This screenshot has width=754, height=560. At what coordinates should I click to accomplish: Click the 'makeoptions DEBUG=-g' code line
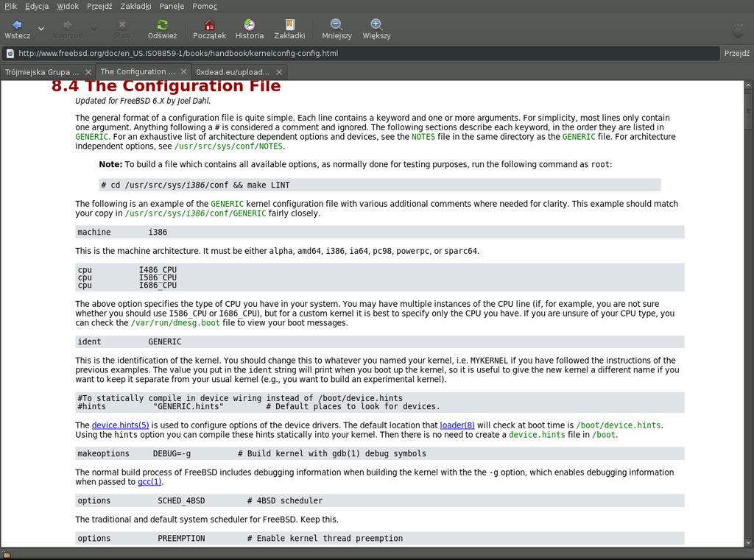[x=379, y=454]
